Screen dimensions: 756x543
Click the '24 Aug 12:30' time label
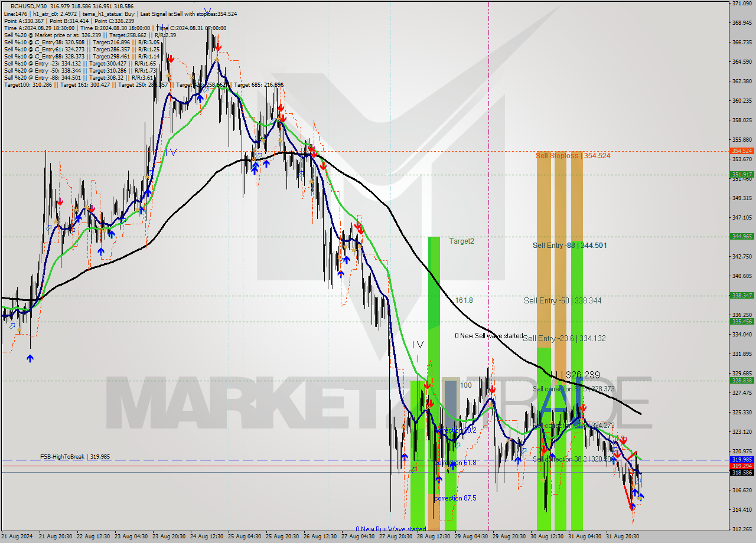pyautogui.click(x=207, y=537)
